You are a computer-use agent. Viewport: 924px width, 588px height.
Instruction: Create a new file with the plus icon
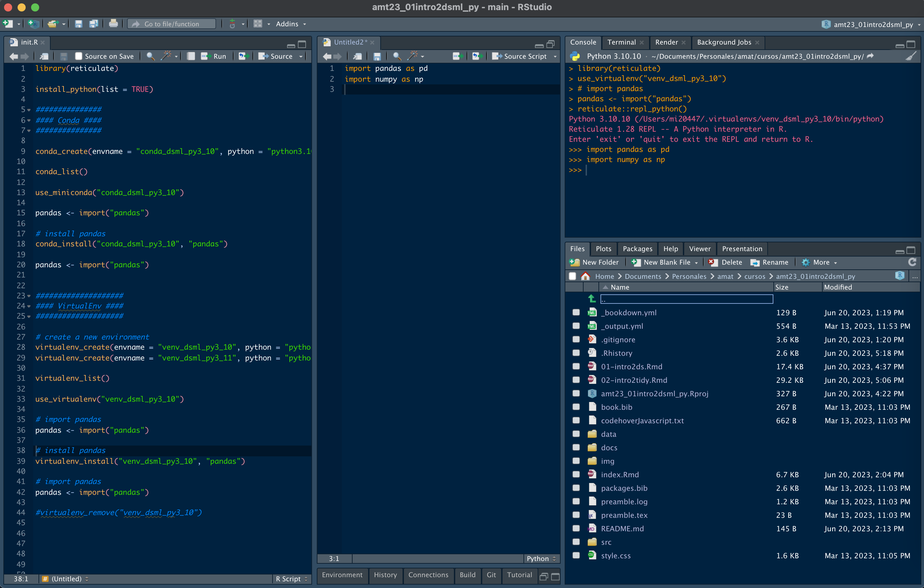(x=8, y=24)
